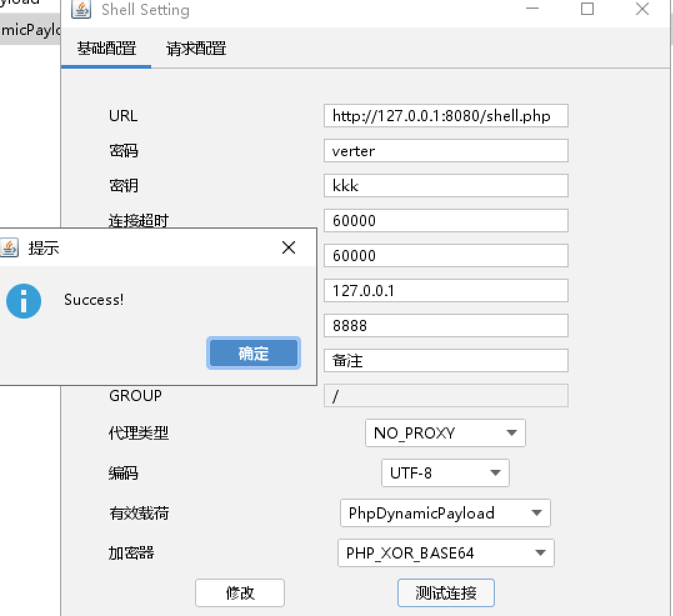
Task: Maximize the Shell Setting window
Action: [x=587, y=9]
